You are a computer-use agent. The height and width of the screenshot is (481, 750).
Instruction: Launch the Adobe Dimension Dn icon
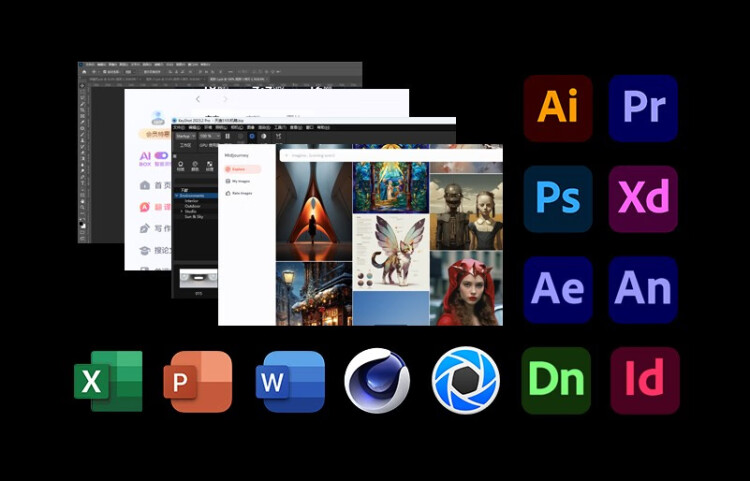coord(556,381)
